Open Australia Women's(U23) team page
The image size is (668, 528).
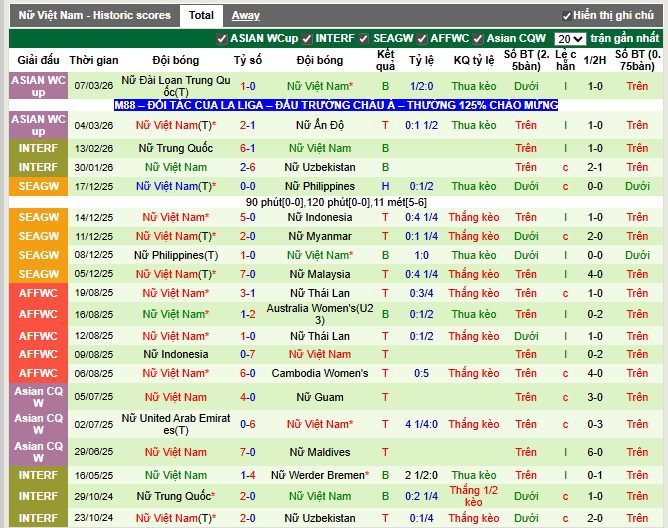[319, 315]
